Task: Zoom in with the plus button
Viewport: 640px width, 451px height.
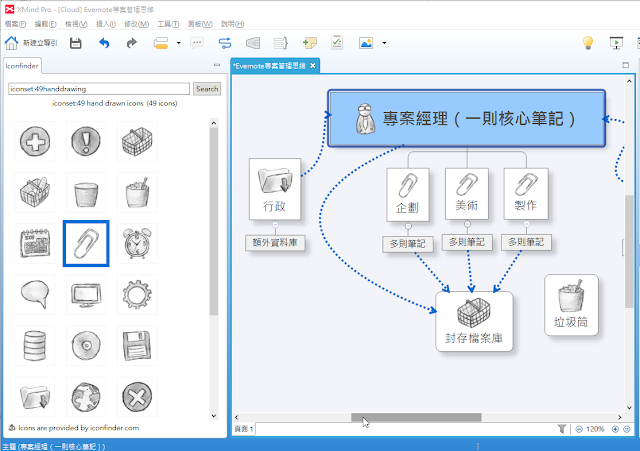Action: click(615, 429)
